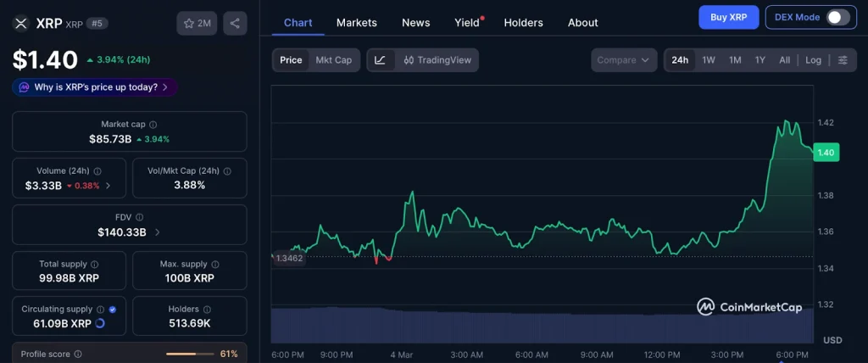Click the AI icon in price explanation banner
This screenshot has width=868, height=363.
[x=24, y=87]
